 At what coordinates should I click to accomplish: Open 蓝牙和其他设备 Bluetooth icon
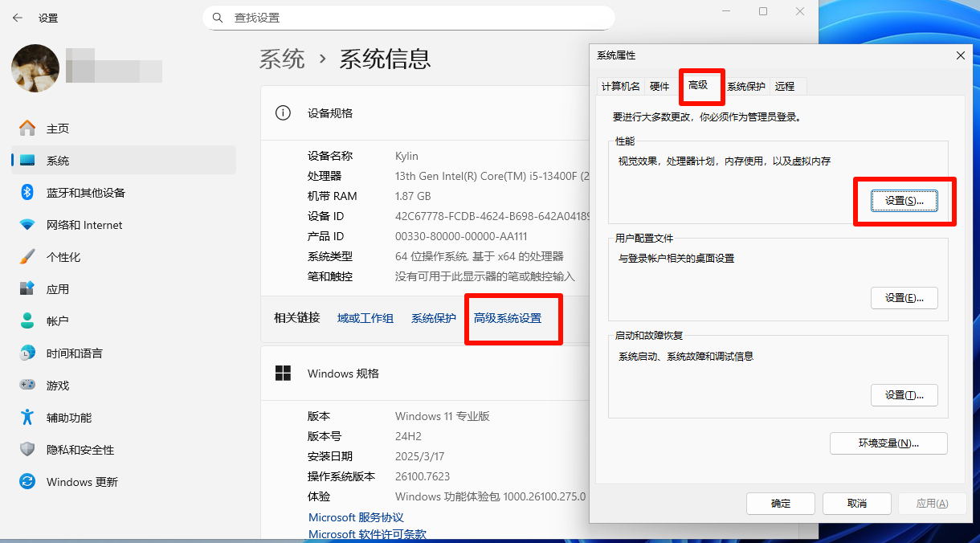click(27, 193)
